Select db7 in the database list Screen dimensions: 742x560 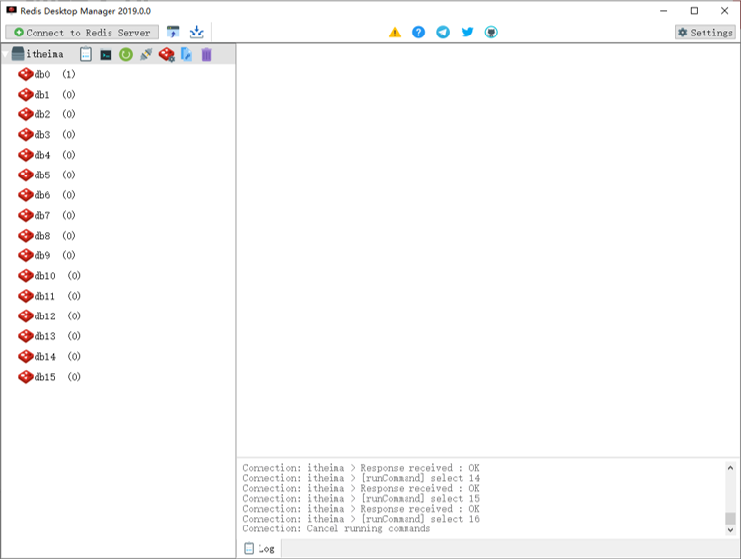tap(41, 215)
